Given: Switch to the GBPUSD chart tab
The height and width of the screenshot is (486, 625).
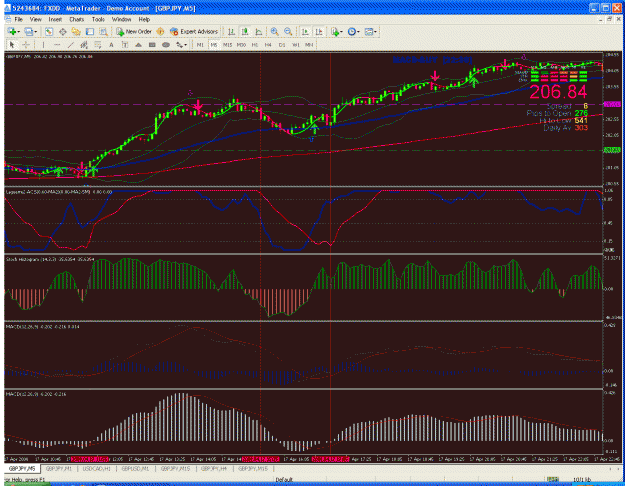Looking at the screenshot, I should [135, 469].
